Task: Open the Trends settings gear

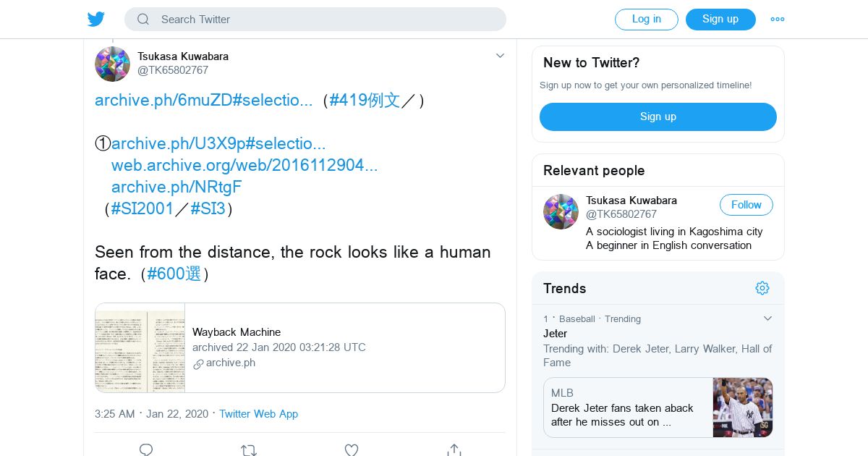Action: click(x=762, y=288)
